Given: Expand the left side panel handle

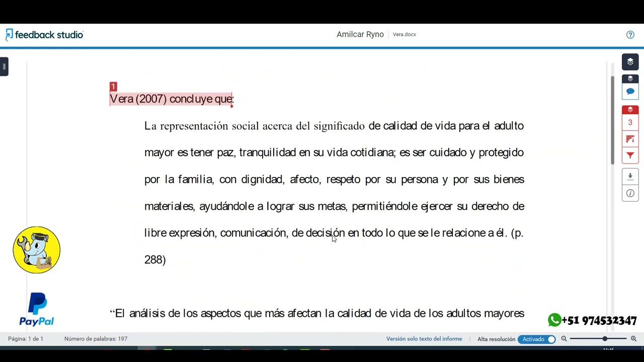Looking at the screenshot, I should [4, 66].
